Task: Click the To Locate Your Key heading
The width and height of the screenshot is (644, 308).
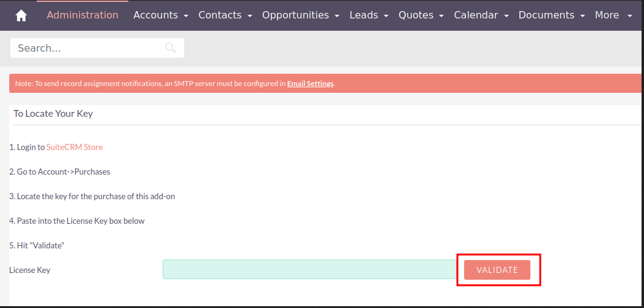Action: [53, 114]
